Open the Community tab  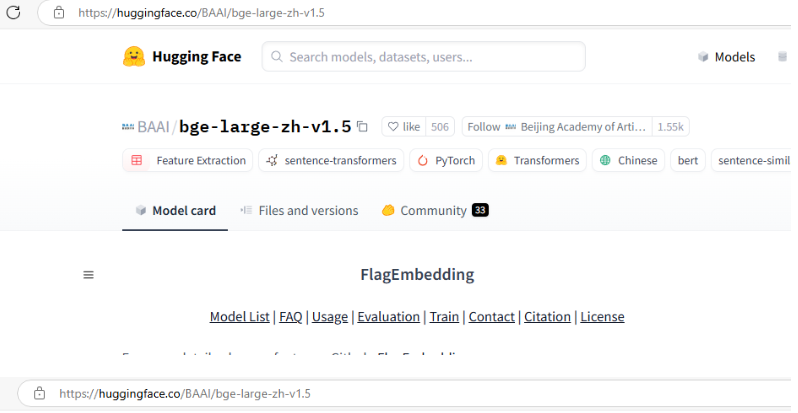(436, 211)
